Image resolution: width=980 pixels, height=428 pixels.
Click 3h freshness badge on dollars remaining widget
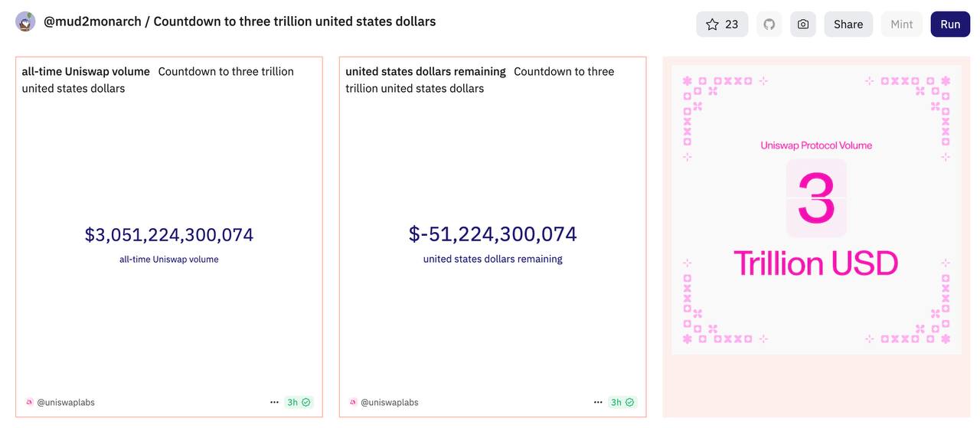[622, 402]
